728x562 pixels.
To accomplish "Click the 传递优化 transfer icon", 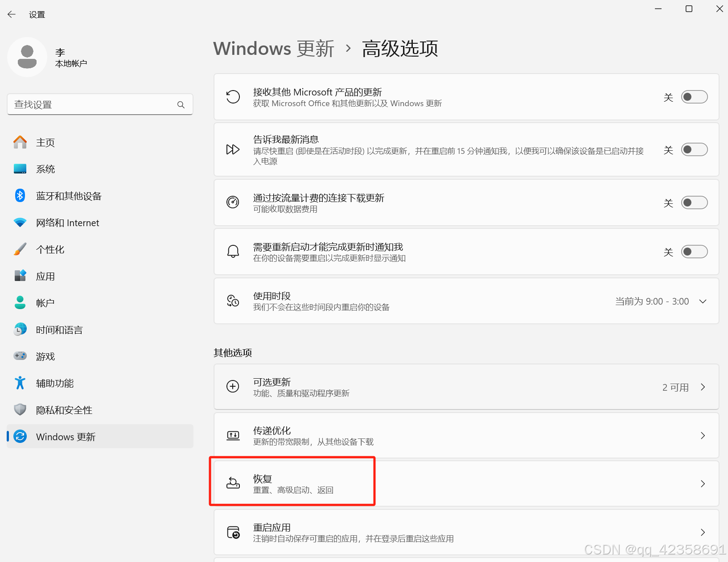I will (233, 435).
